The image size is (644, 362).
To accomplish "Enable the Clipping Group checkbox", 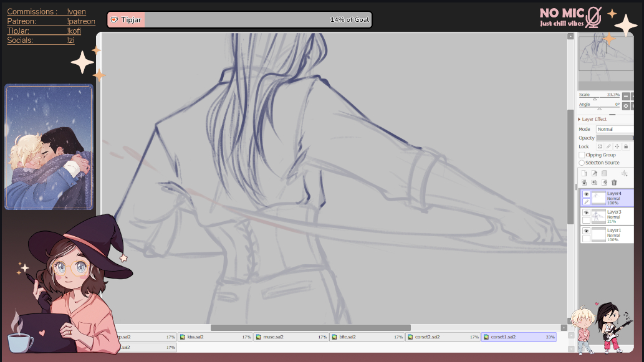I will pos(582,155).
